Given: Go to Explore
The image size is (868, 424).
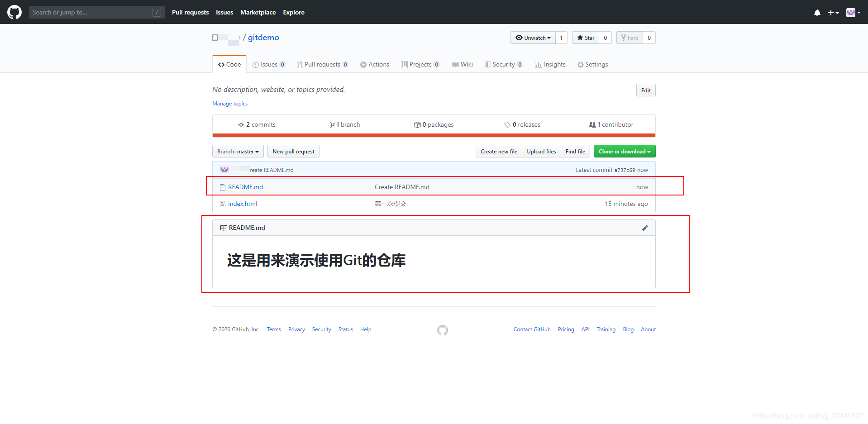Looking at the screenshot, I should [294, 12].
